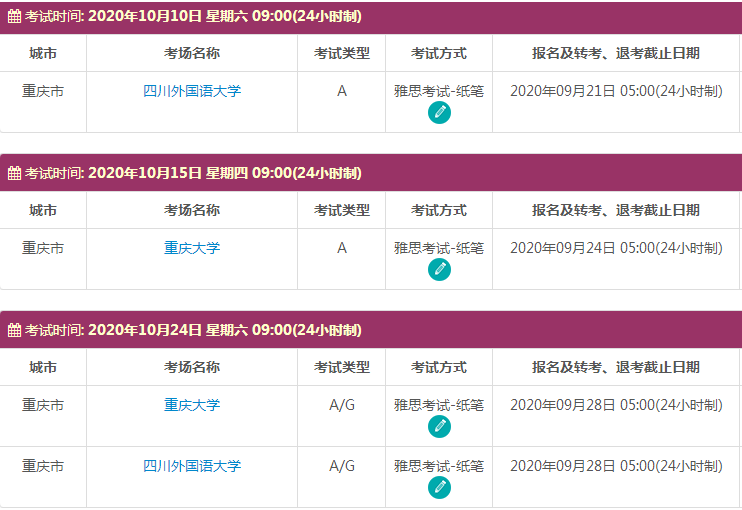Click deadline 2020年09月21日 05:00(24小时制)
Image resolution: width=742 pixels, height=510 pixels.
(616, 91)
